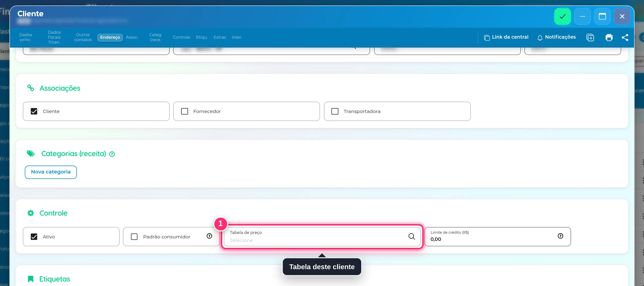Select the Endereço tab
This screenshot has height=286, width=644.
[x=110, y=37]
